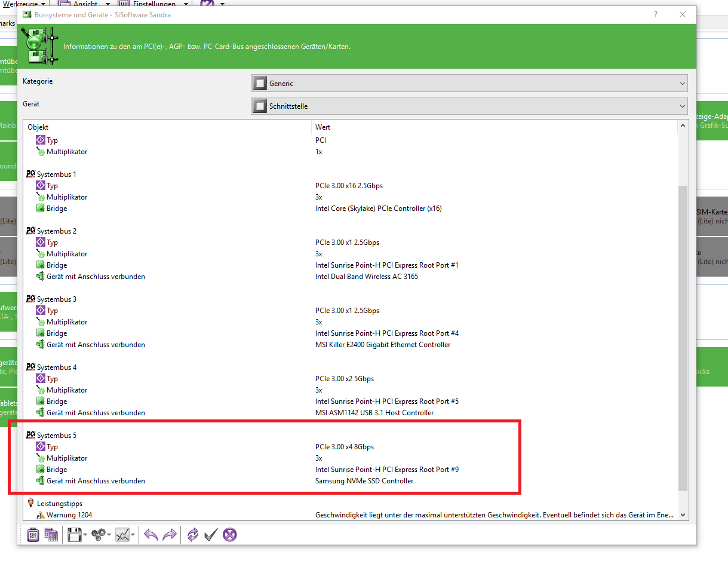Select the Systembus 4 row
Screen dimensions: 728x567
click(x=350, y=367)
